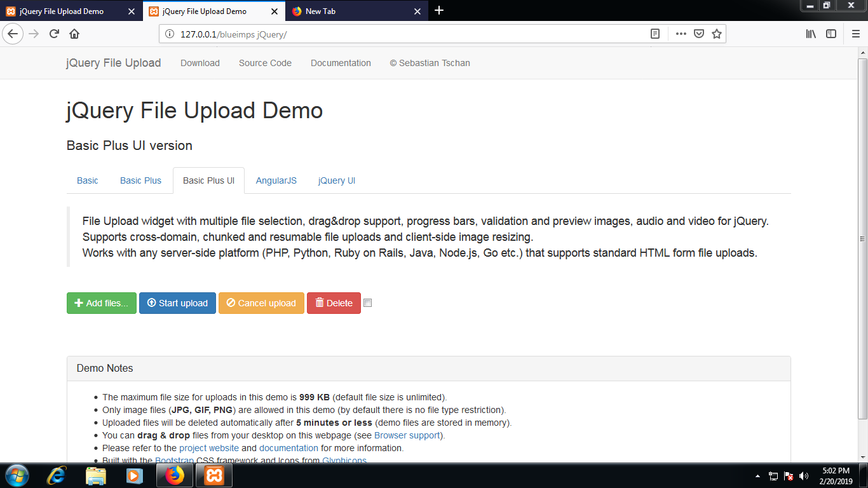Tick the select-all checkbox beside Delete

click(367, 303)
